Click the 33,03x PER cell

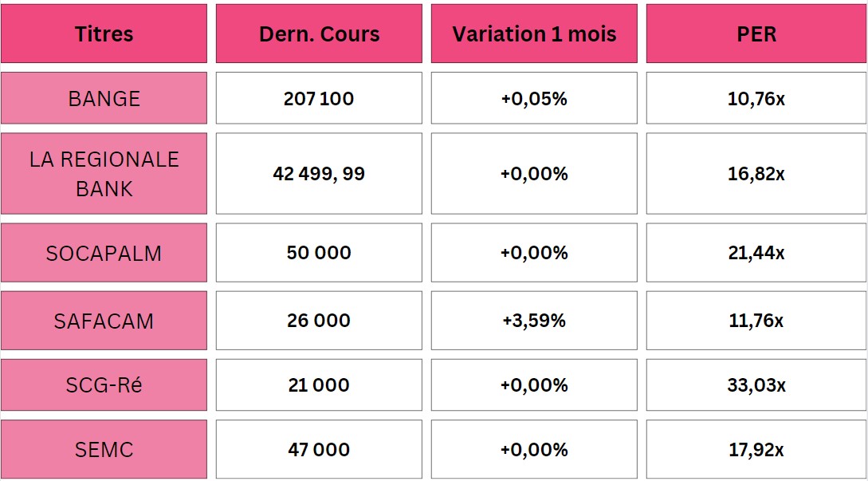click(756, 384)
